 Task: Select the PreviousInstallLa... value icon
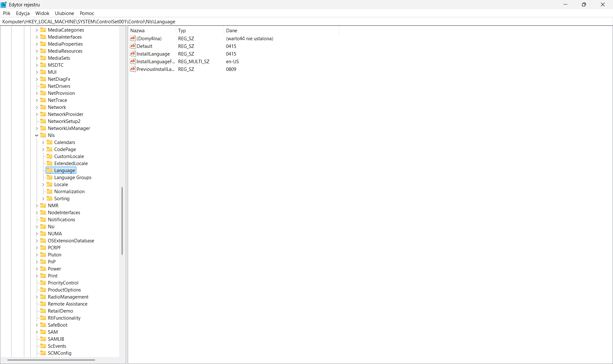[133, 69]
